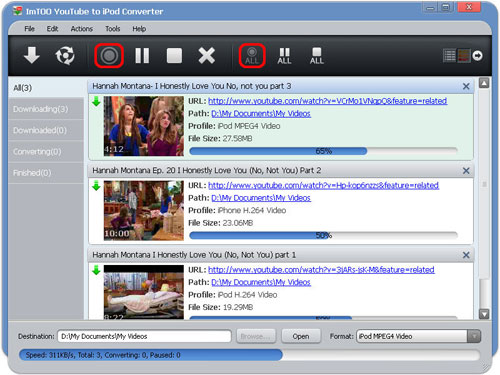Delete the selected task with X icon
Viewport: 500px width, 375px height.
206,55
